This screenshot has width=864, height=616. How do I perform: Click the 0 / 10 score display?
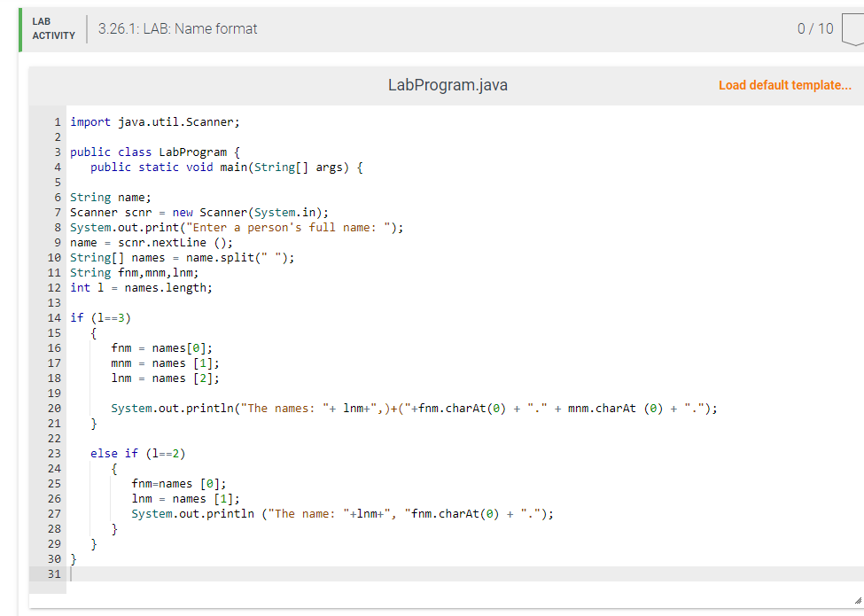[816, 28]
